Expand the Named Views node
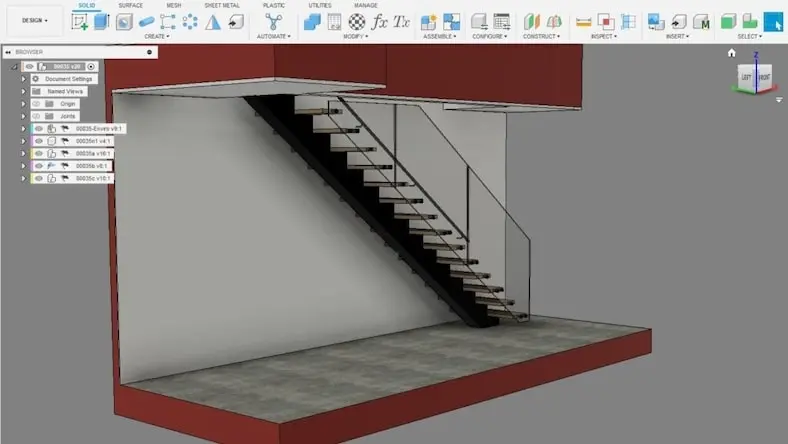 (23, 92)
